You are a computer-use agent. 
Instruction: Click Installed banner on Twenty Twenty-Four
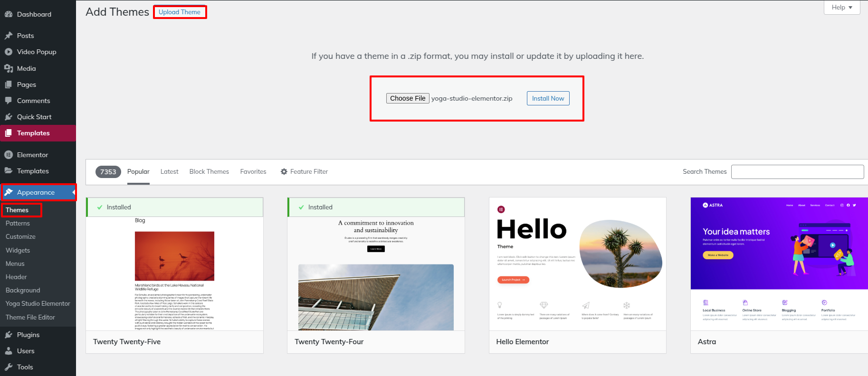[376, 207]
